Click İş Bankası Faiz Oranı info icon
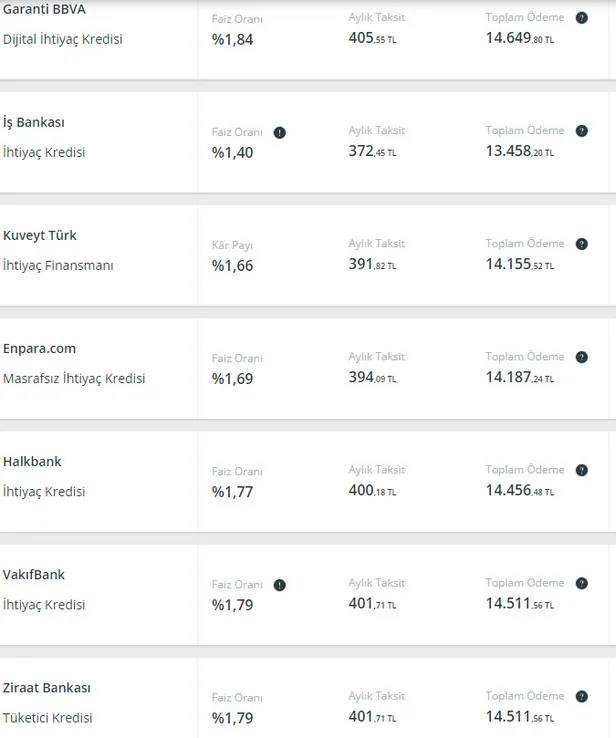 (x=279, y=132)
